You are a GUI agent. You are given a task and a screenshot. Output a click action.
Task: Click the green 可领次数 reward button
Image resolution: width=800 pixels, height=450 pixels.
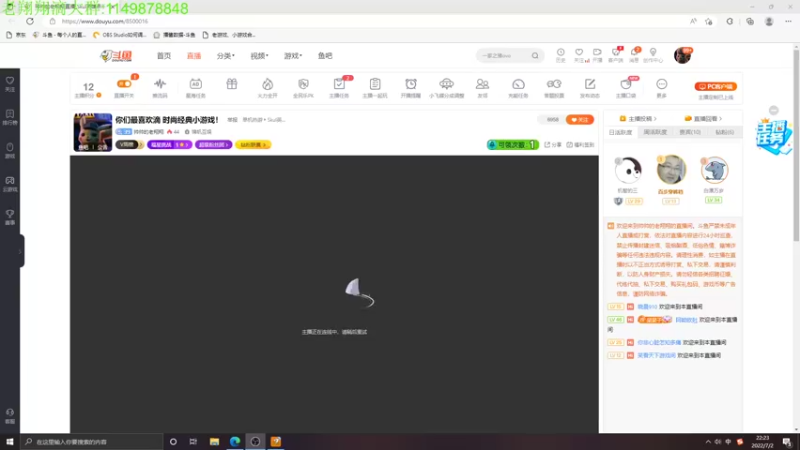pos(513,145)
